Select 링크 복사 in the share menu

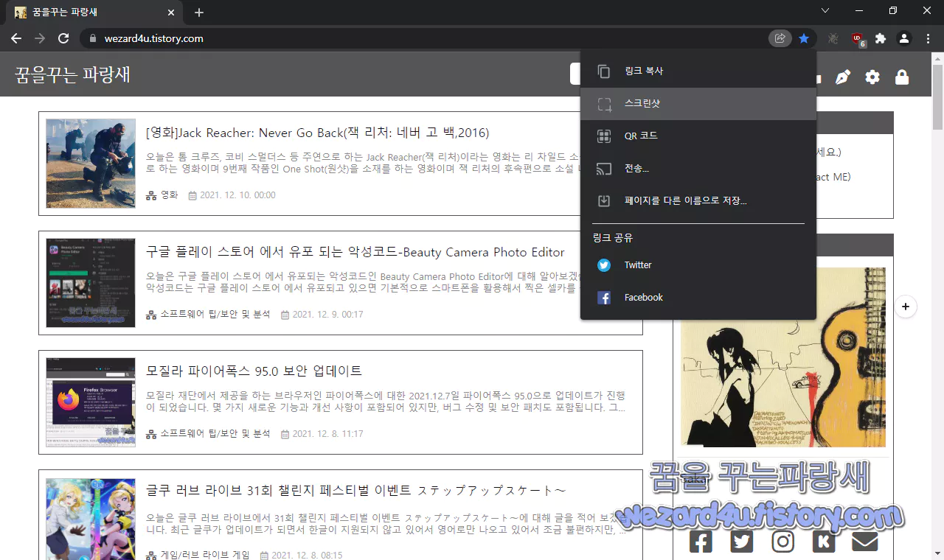[698, 71]
